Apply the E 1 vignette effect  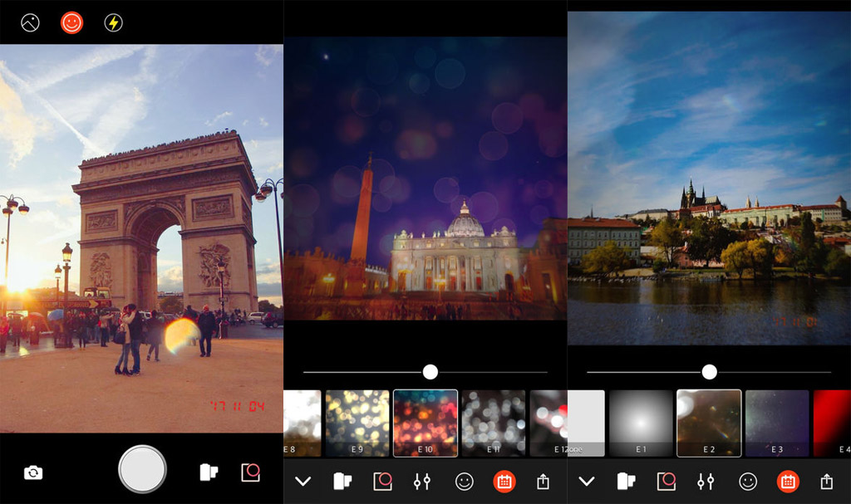[641, 423]
